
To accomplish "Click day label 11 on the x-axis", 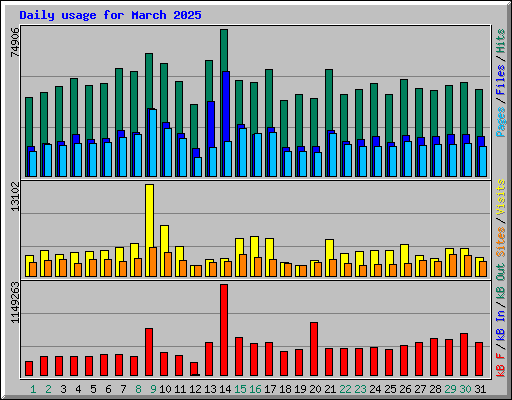I will [x=180, y=389].
